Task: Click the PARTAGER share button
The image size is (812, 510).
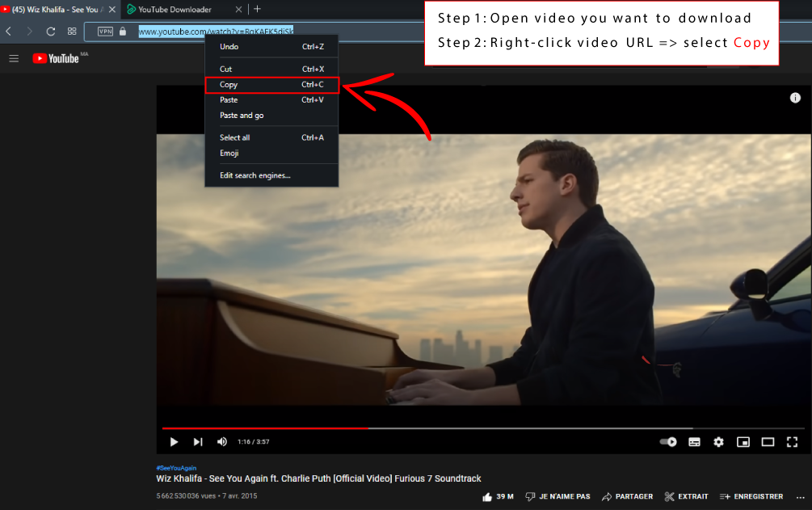Action: click(x=627, y=496)
